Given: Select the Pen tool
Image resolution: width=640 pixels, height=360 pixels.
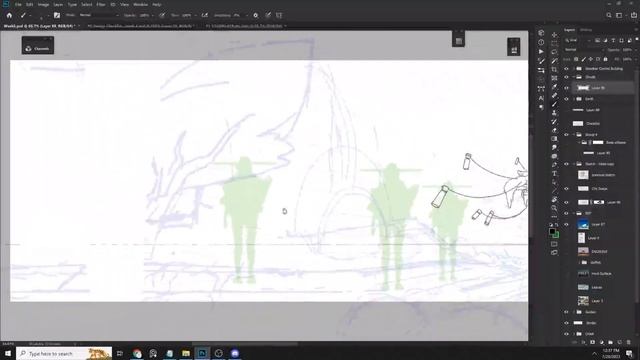Looking at the screenshot, I should pos(554,165).
